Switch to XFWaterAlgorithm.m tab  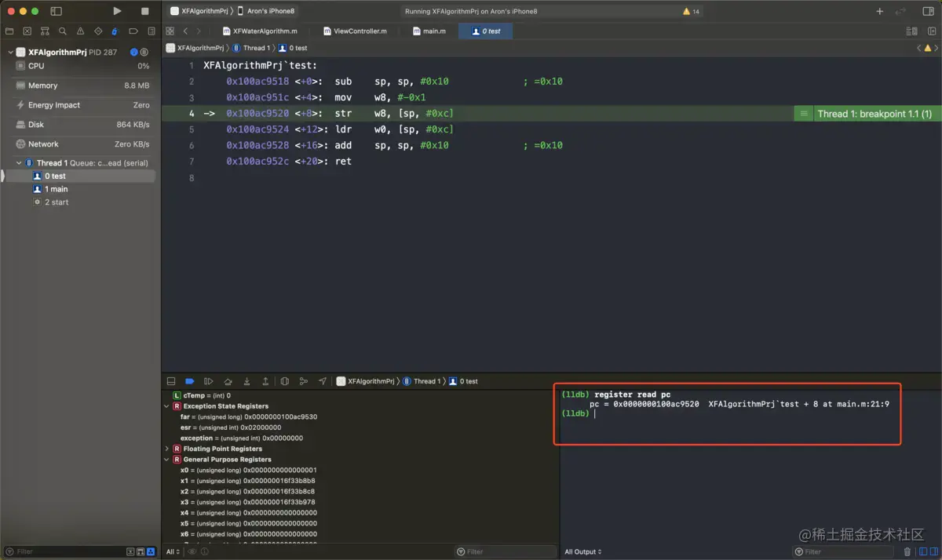tap(260, 31)
